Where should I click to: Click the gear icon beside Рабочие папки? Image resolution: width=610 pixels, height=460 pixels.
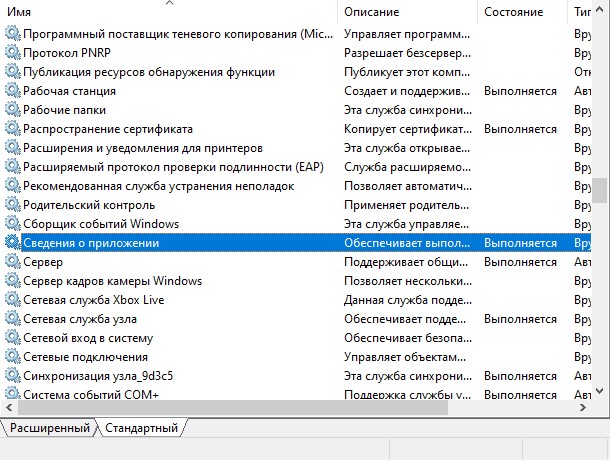(x=12, y=110)
